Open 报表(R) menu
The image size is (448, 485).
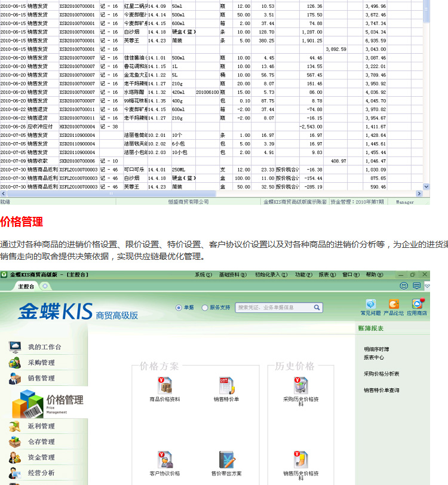tap(327, 275)
